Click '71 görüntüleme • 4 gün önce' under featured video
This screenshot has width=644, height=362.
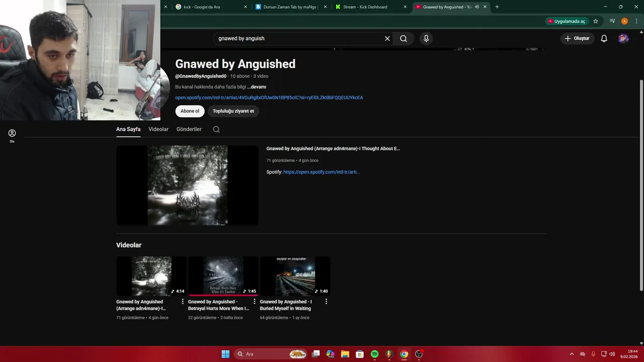(x=292, y=160)
